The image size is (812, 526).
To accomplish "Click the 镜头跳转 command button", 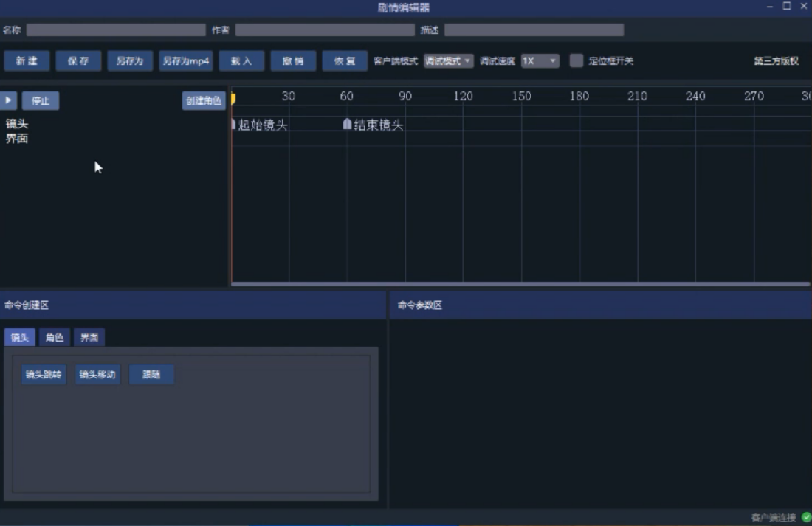I will pos(44,374).
